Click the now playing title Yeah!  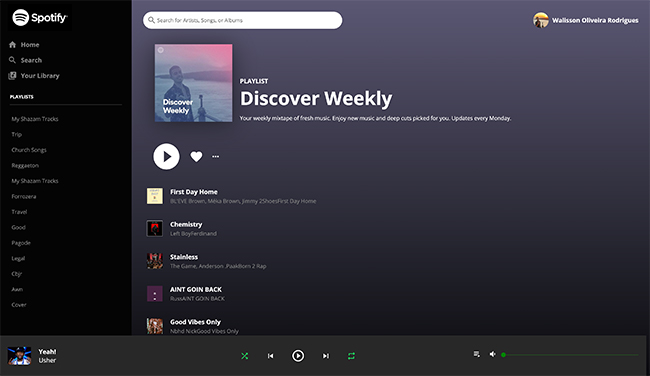pos(47,352)
